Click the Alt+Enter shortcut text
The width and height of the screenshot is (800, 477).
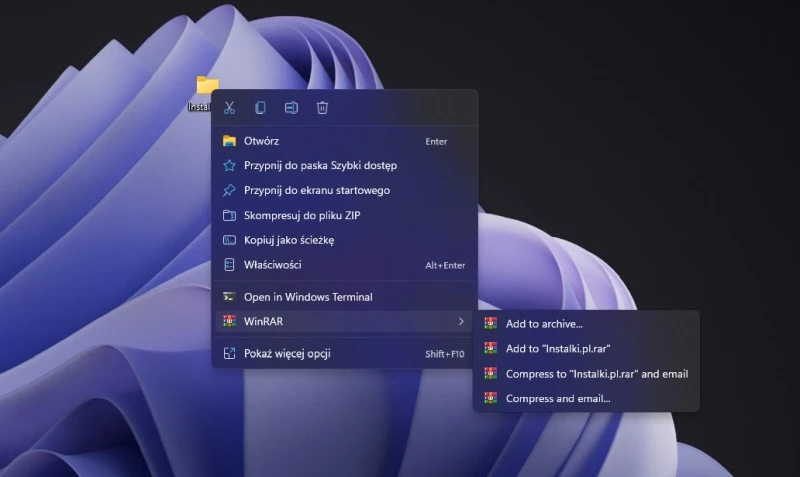click(445, 265)
